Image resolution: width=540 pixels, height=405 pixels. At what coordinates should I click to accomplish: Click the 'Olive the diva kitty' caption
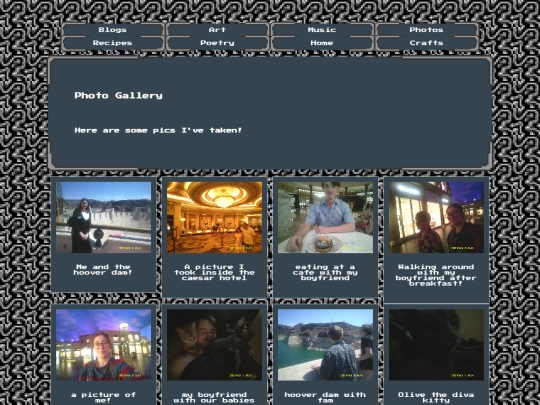pyautogui.click(x=436, y=397)
